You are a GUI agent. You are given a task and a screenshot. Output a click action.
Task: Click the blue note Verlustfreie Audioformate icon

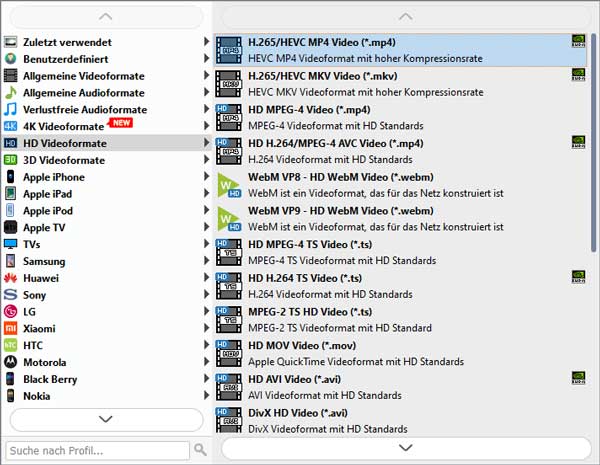tap(10, 109)
